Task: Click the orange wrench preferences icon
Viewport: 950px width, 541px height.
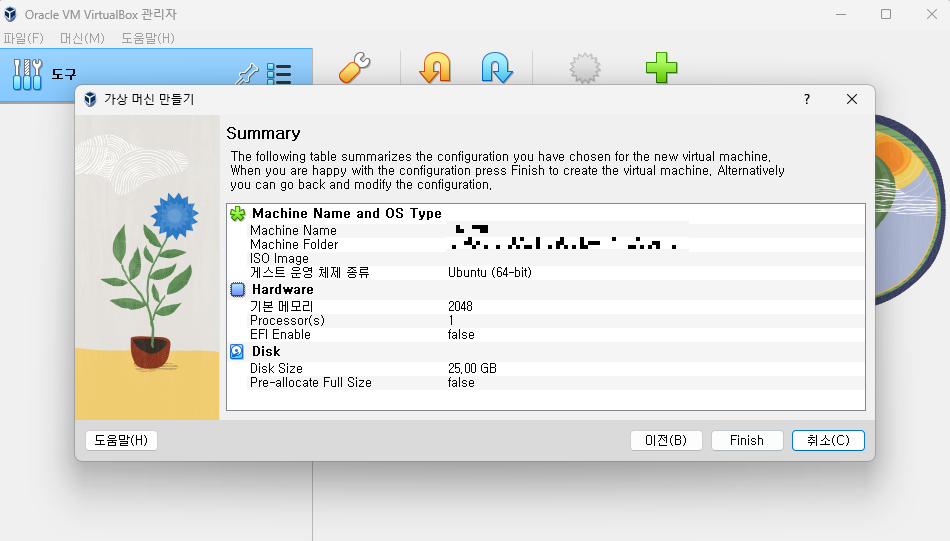Action: coord(354,67)
